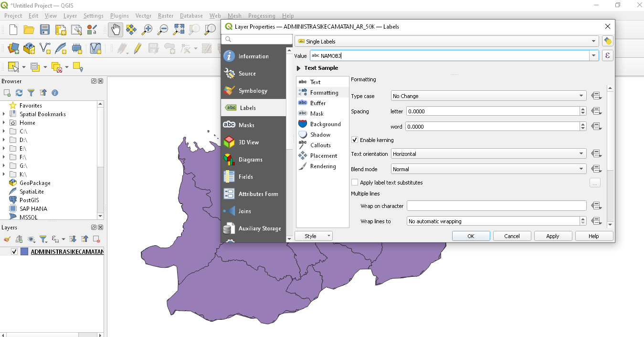
Task: Expand the Text Sample section
Action: [299, 68]
